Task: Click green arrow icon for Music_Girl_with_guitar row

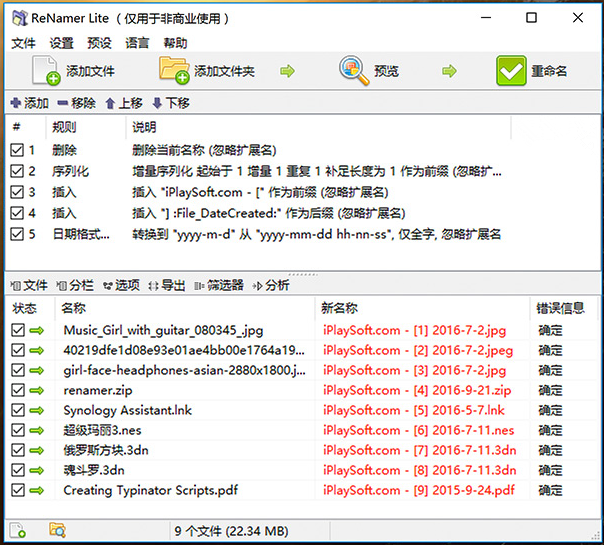Action: (x=37, y=330)
